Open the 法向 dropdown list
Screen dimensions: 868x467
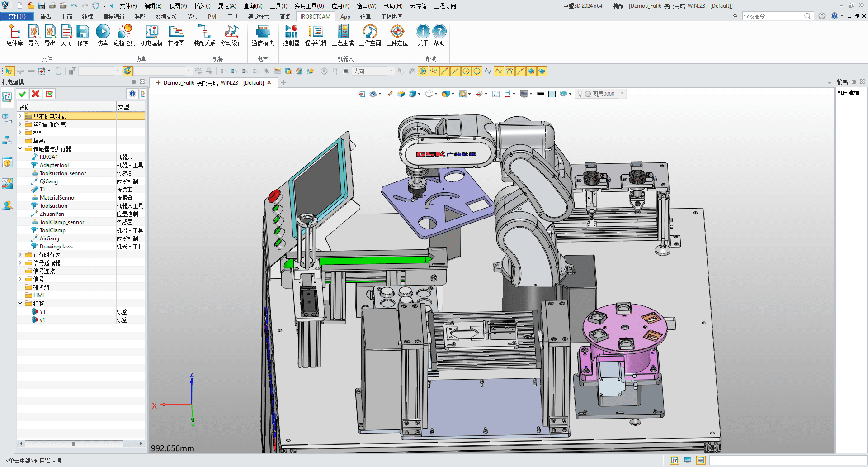(x=391, y=71)
